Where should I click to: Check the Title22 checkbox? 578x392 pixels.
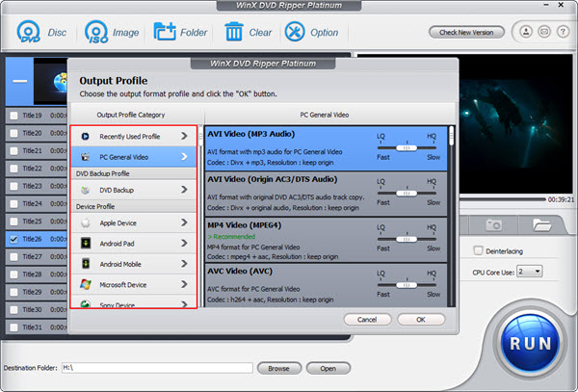click(x=13, y=169)
